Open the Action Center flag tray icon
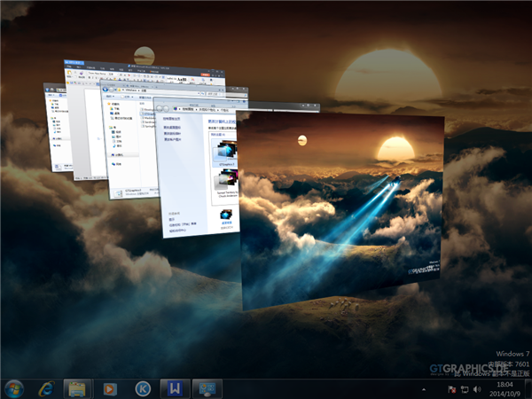Screen dimensions: 532x399 tap(451, 388)
